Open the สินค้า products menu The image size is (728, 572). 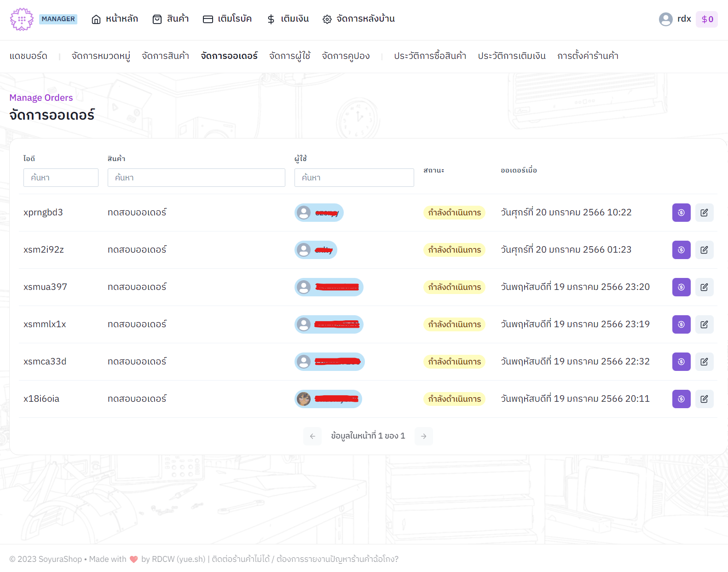(170, 19)
